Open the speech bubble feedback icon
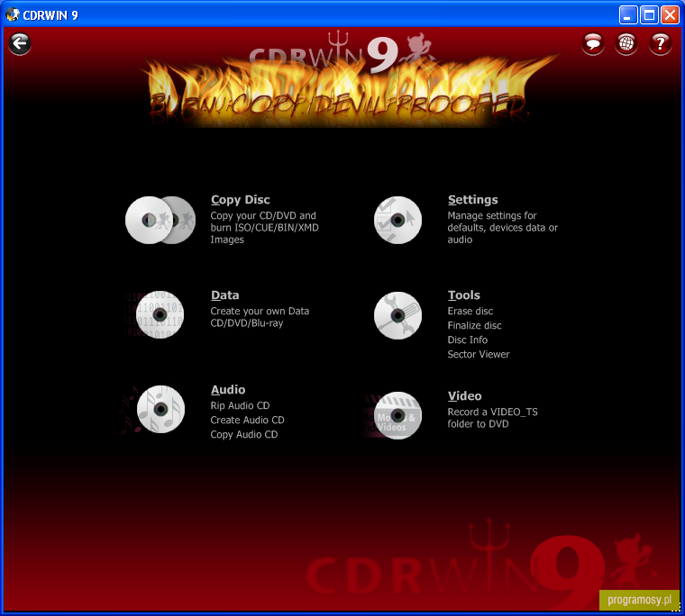 pyautogui.click(x=593, y=43)
